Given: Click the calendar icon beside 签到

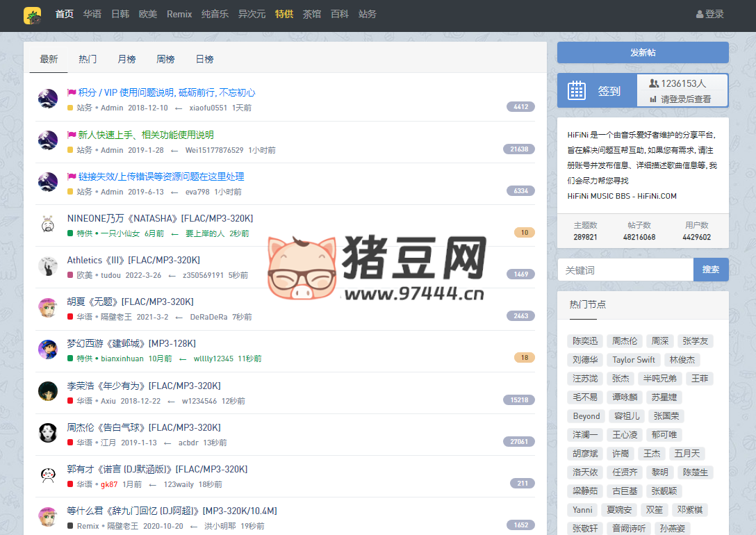Looking at the screenshot, I should coord(577,90).
